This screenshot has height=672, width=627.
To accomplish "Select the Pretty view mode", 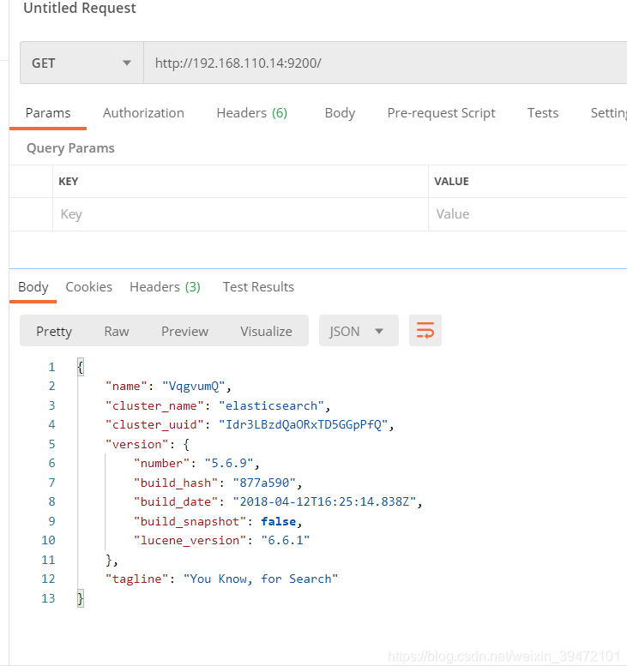I will 54,331.
